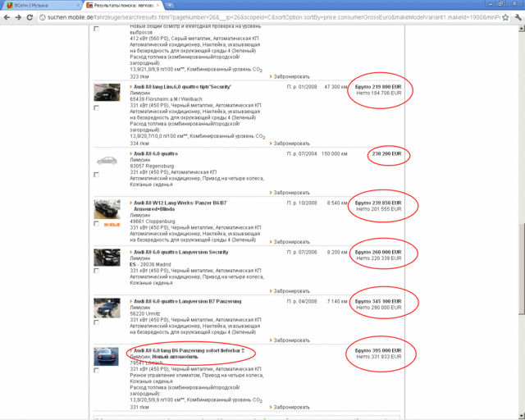This screenshot has height=420, width=525.
Task: Tick checkbox for Audi A8 W12 Lang Werks Panzer
Action: click(97, 223)
